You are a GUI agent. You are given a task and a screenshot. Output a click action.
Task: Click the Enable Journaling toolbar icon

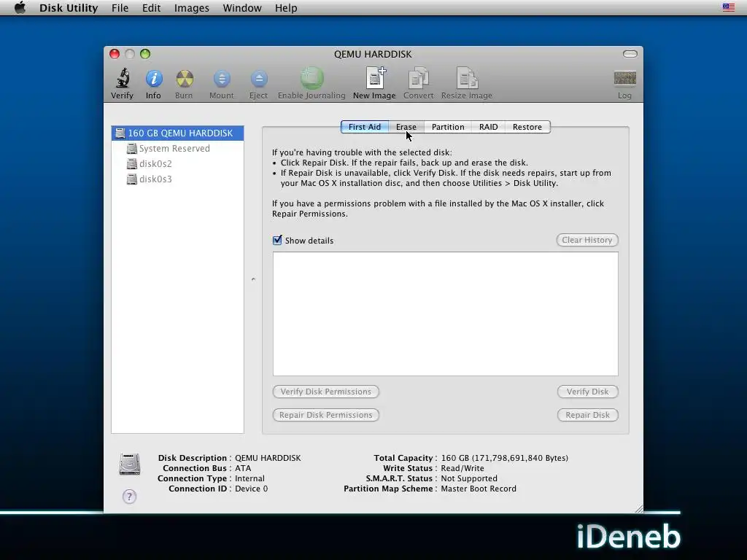click(311, 78)
